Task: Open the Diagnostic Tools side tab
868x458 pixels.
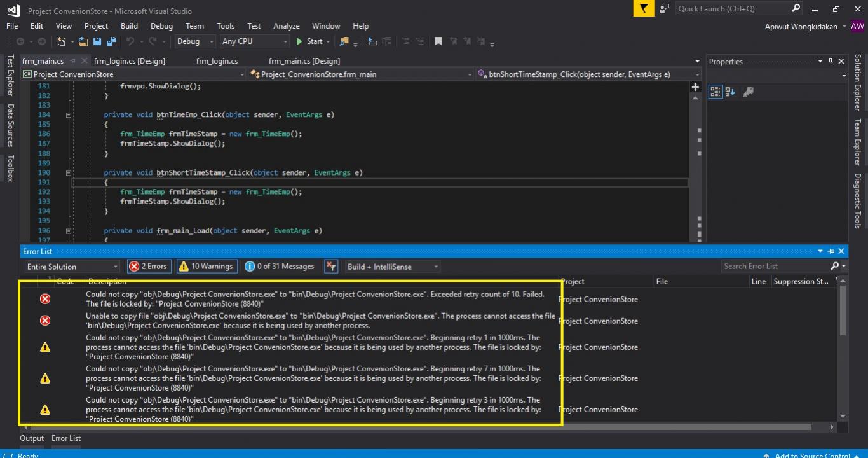Action: click(857, 201)
